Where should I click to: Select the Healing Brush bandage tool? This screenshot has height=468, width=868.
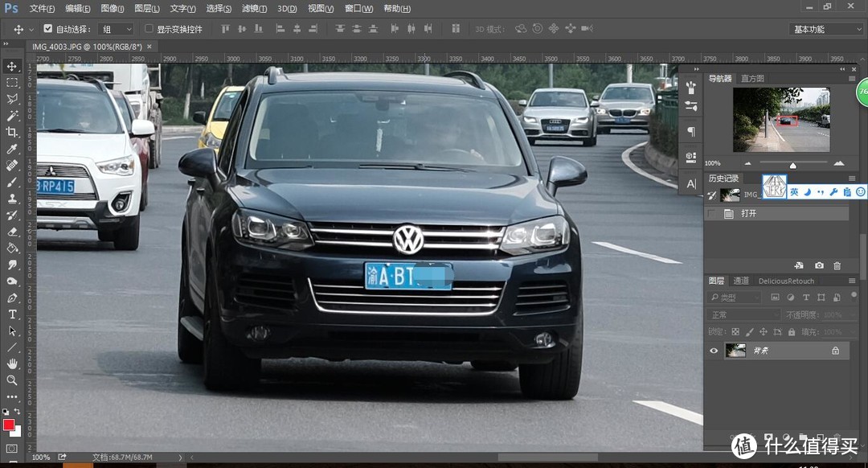tap(11, 165)
